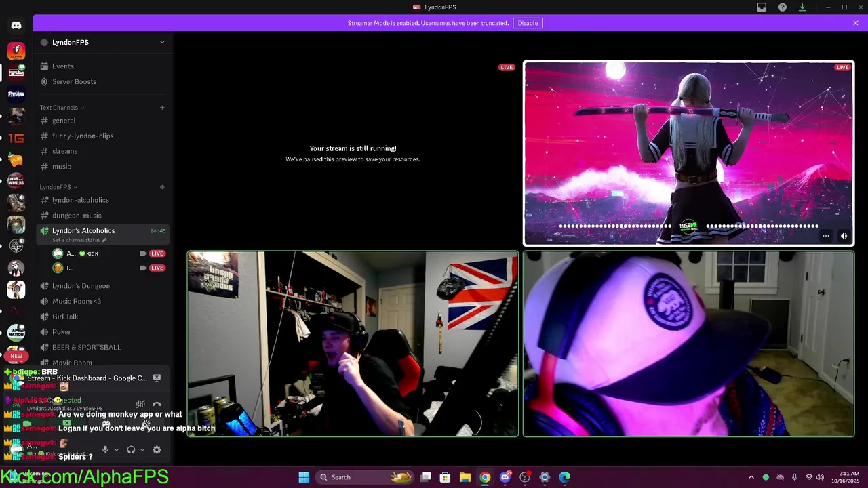Open the lyndon-alcoholics channel
The image size is (868, 488).
(102, 200)
